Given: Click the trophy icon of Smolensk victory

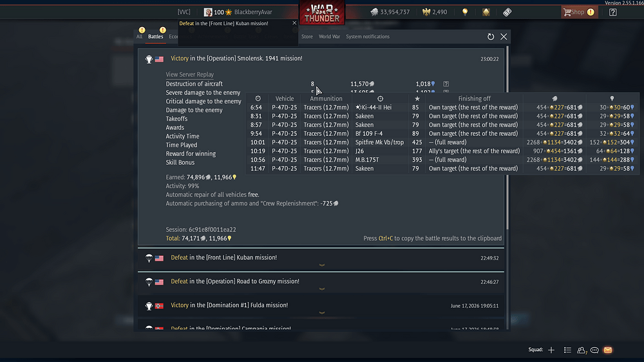Looking at the screenshot, I should 149,59.
